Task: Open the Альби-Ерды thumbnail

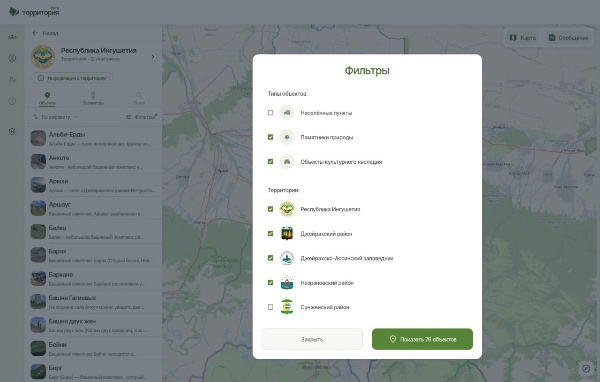Action: (38, 138)
